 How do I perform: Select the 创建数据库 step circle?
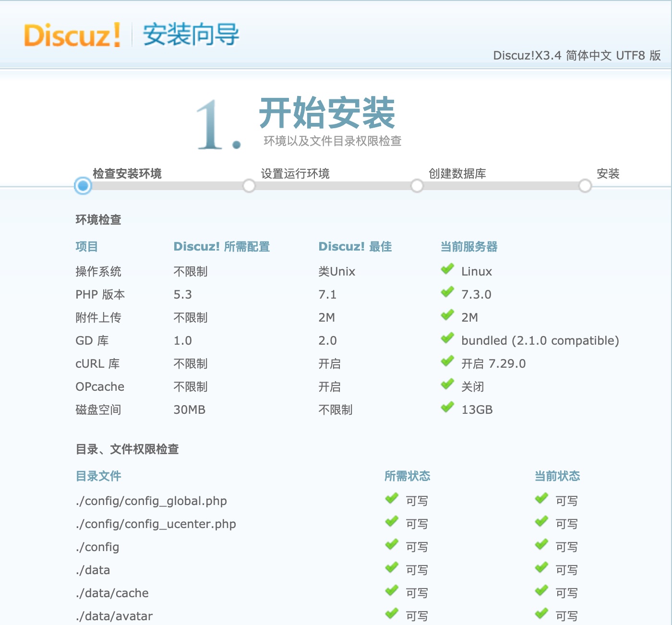417,186
